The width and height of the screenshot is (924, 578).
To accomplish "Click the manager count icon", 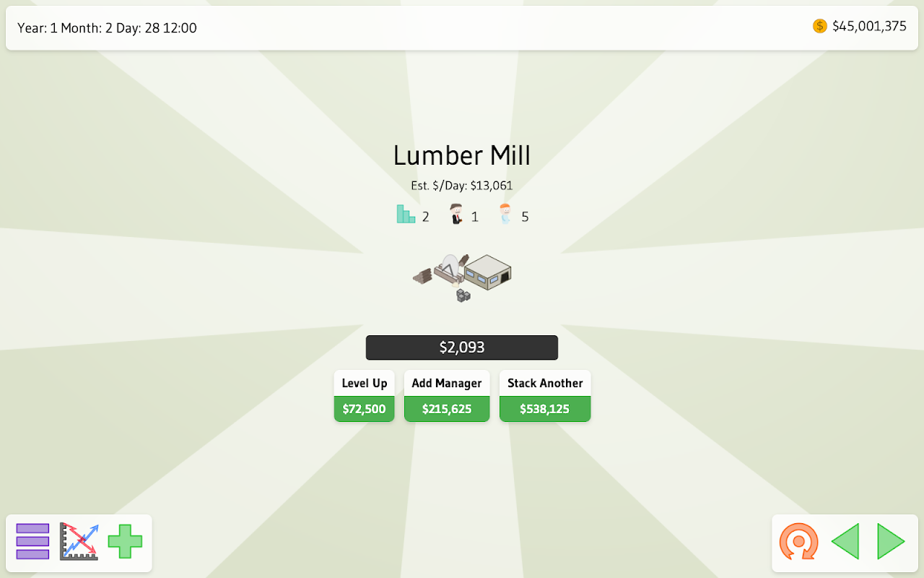I will [x=456, y=214].
